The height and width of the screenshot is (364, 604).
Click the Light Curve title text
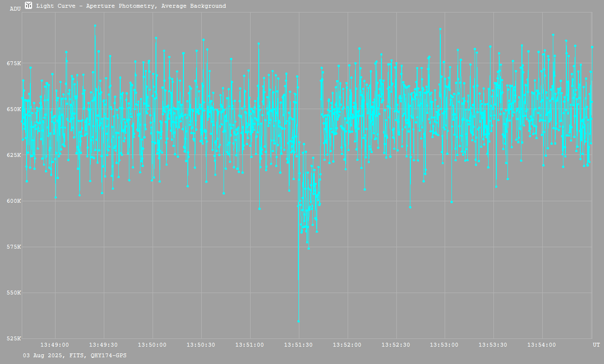pyautogui.click(x=131, y=6)
